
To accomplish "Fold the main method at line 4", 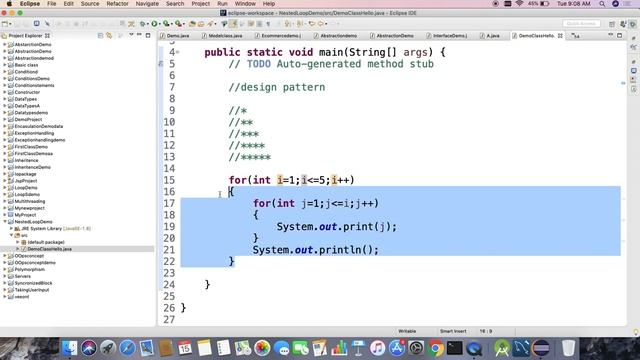I will pyautogui.click(x=178, y=52).
